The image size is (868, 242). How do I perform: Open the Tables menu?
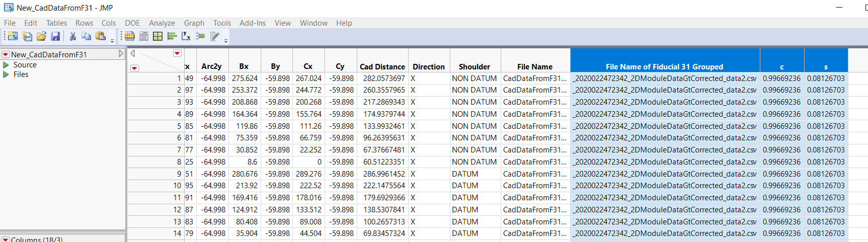coord(56,23)
